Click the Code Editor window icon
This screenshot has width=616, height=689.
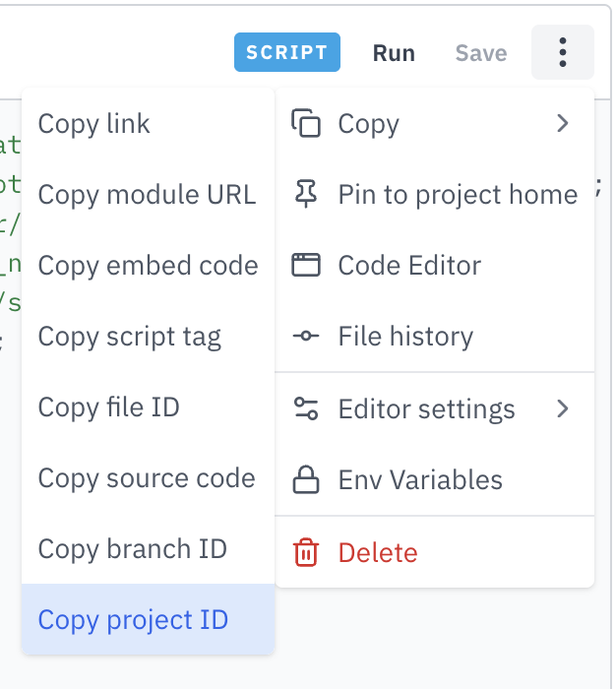[307, 266]
